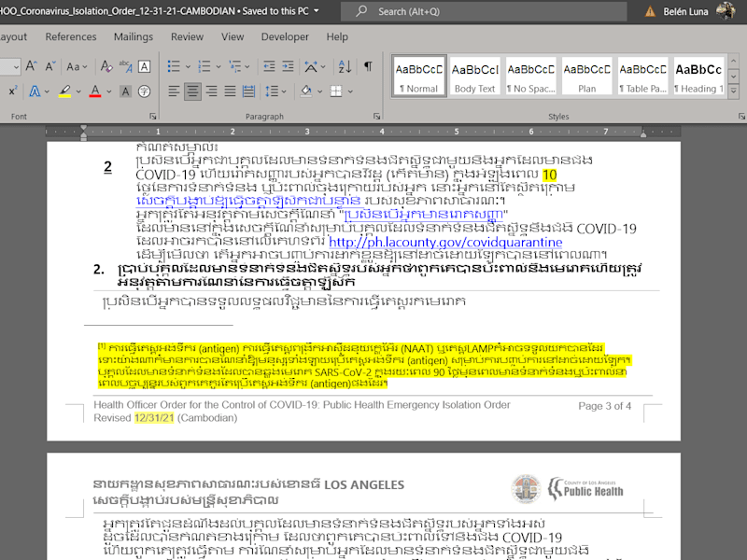Screen dimensions: 747x560
Task: Open phonetic guide abc icon
Action: coord(125,66)
